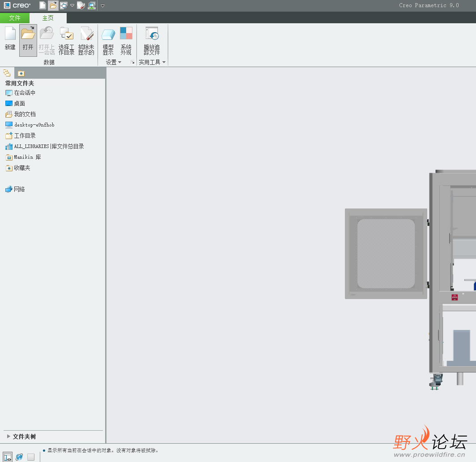Click the erase-not-displayed icon in quick access toolbar
This screenshot has height=462, width=476.
[81, 5]
